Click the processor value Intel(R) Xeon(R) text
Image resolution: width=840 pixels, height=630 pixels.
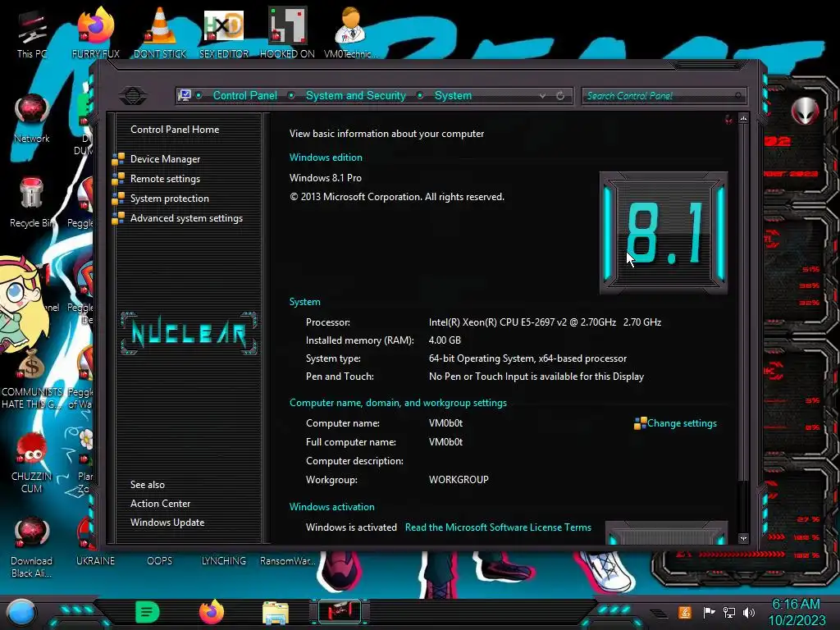(x=545, y=322)
